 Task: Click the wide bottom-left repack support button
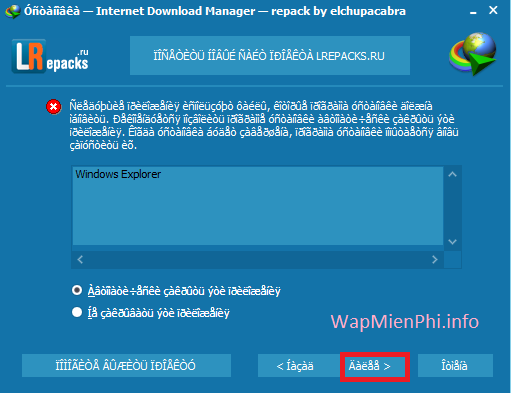click(x=126, y=366)
